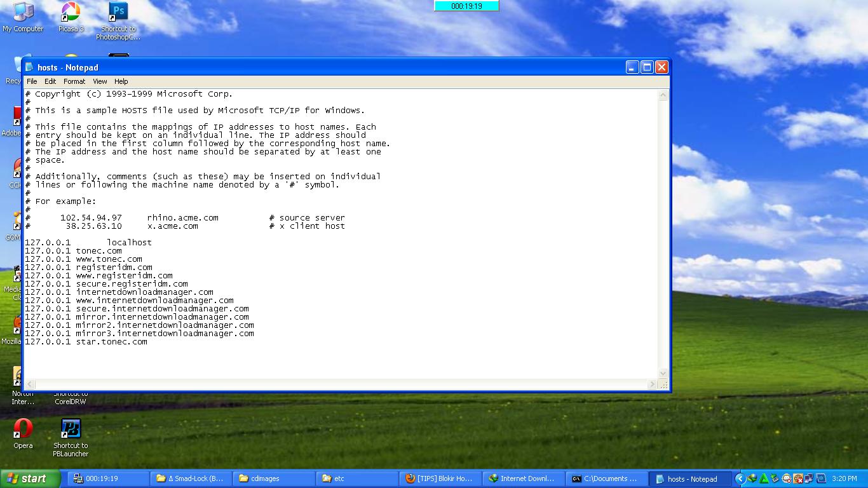Viewport: 868px width, 488px height.
Task: Minimize the Notepad window
Action: click(632, 67)
